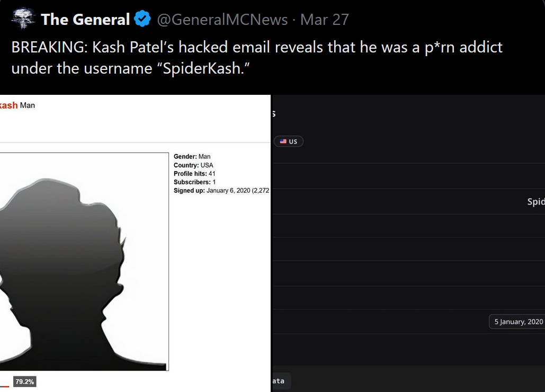Image resolution: width=545 pixels, height=392 pixels.
Task: Click the partially visible 'ata' button
Action: pyautogui.click(x=280, y=381)
